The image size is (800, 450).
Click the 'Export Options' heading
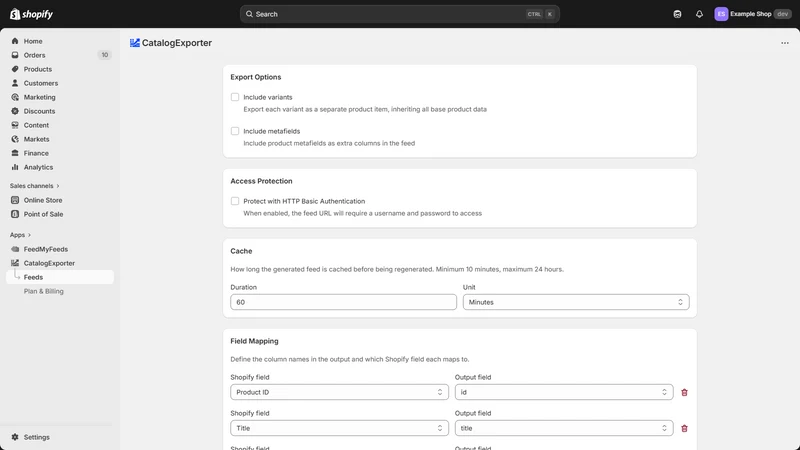coord(256,77)
